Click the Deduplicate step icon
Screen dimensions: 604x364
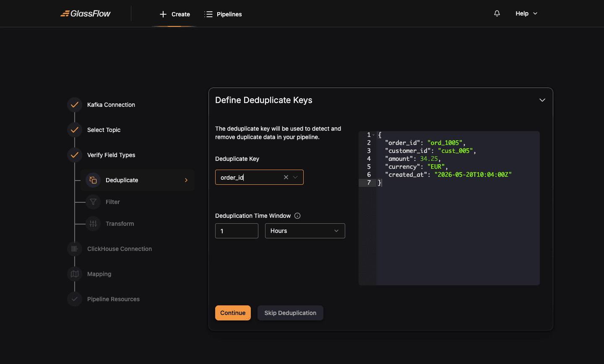[93, 180]
